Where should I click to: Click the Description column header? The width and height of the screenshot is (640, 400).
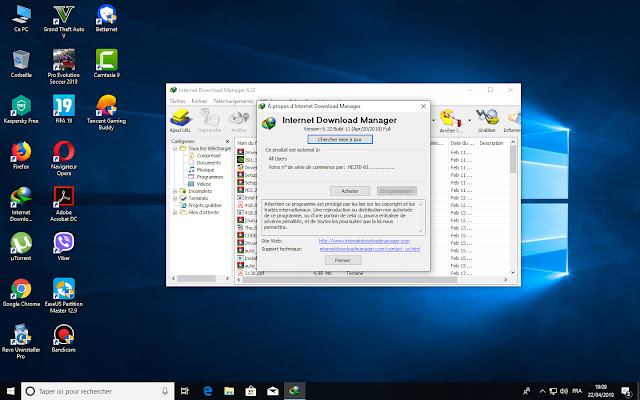[491, 143]
